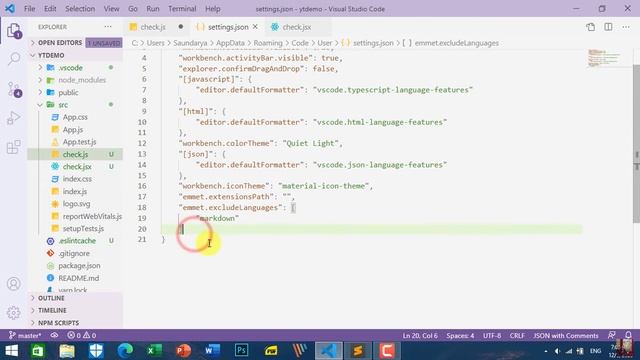This screenshot has height=360, width=640.
Task: Open the Accounts menu icon
Action: [14, 284]
